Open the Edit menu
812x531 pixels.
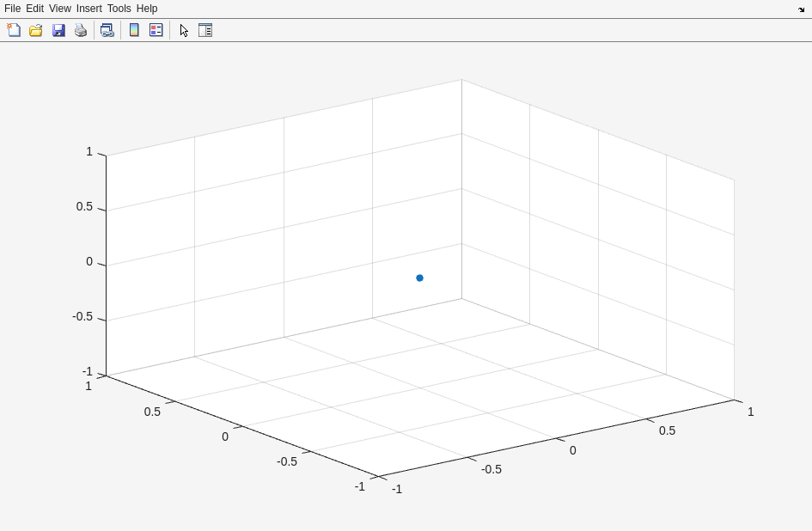tap(34, 9)
